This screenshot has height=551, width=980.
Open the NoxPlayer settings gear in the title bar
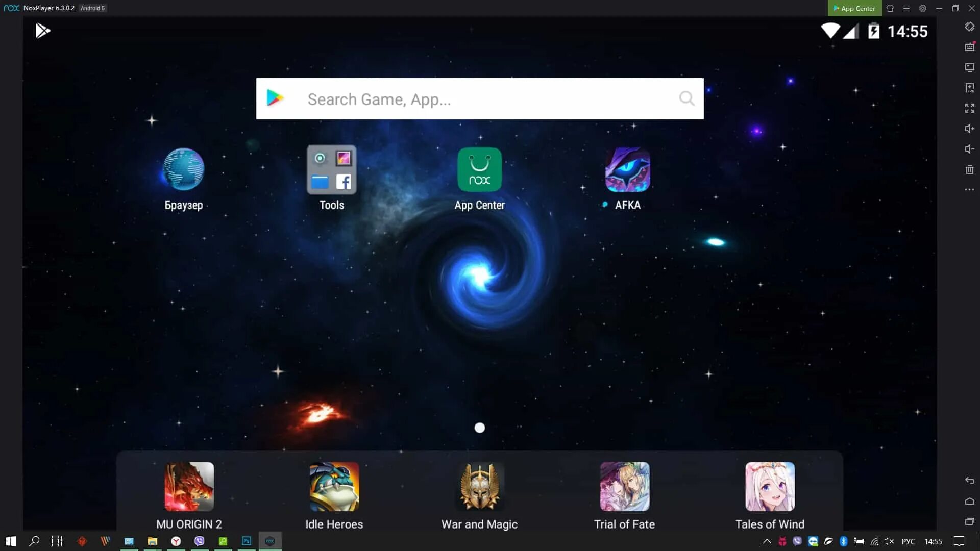click(x=923, y=8)
